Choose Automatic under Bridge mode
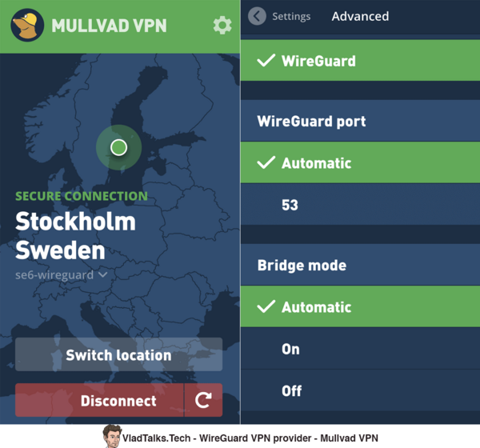480x448 pixels. pyautogui.click(x=360, y=306)
